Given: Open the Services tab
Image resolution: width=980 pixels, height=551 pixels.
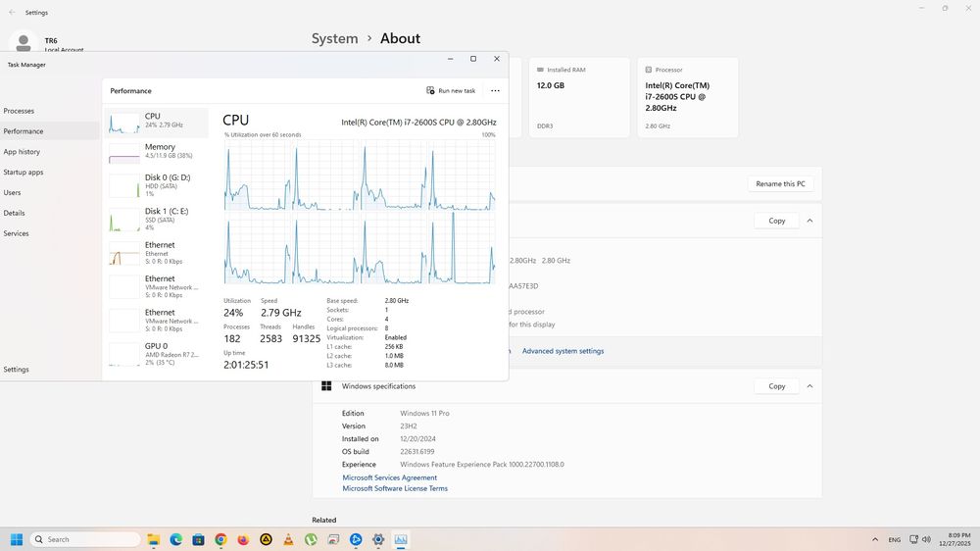Looking at the screenshot, I should click(x=50, y=233).
